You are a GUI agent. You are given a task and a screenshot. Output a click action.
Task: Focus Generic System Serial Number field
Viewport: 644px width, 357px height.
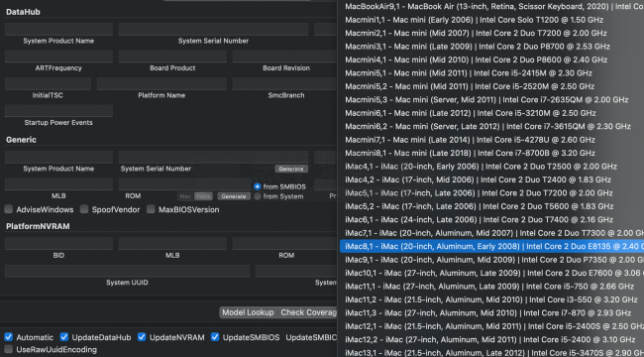(213, 157)
